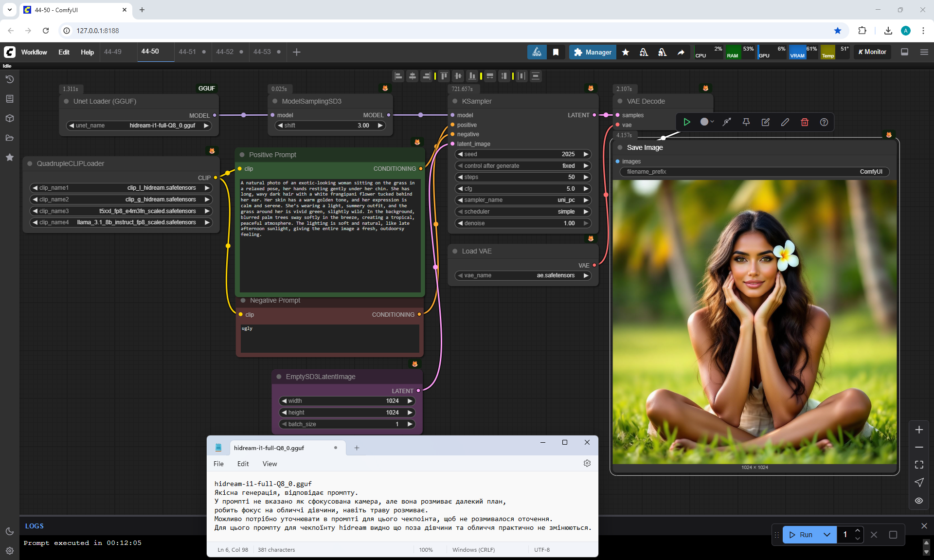Fit view using the canvas fit icon
Viewport: 934px width, 560px height.
[919, 465]
